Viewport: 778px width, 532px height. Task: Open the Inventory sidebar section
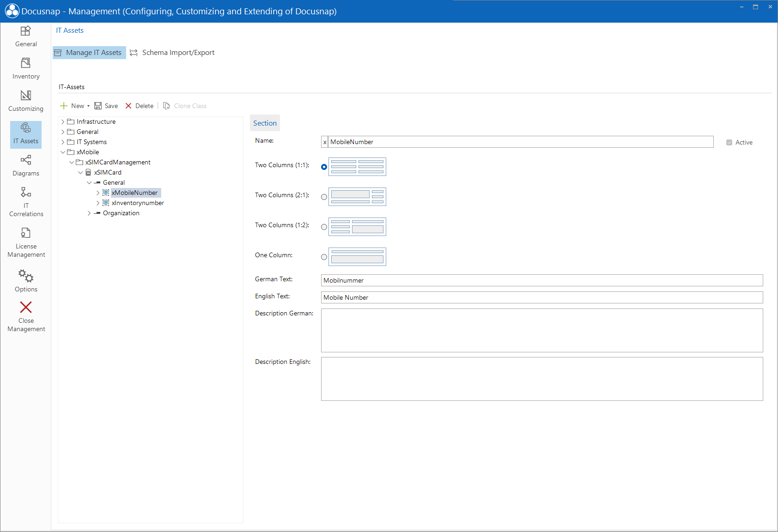(x=26, y=69)
